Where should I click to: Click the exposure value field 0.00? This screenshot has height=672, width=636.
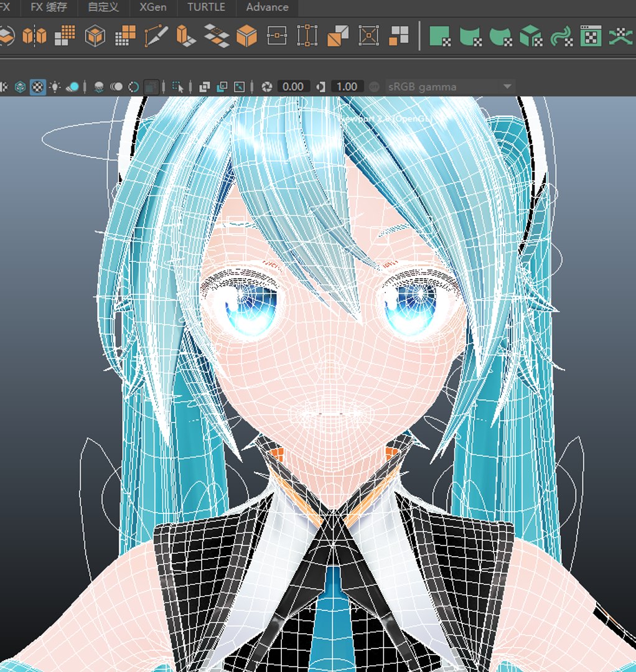[x=293, y=87]
